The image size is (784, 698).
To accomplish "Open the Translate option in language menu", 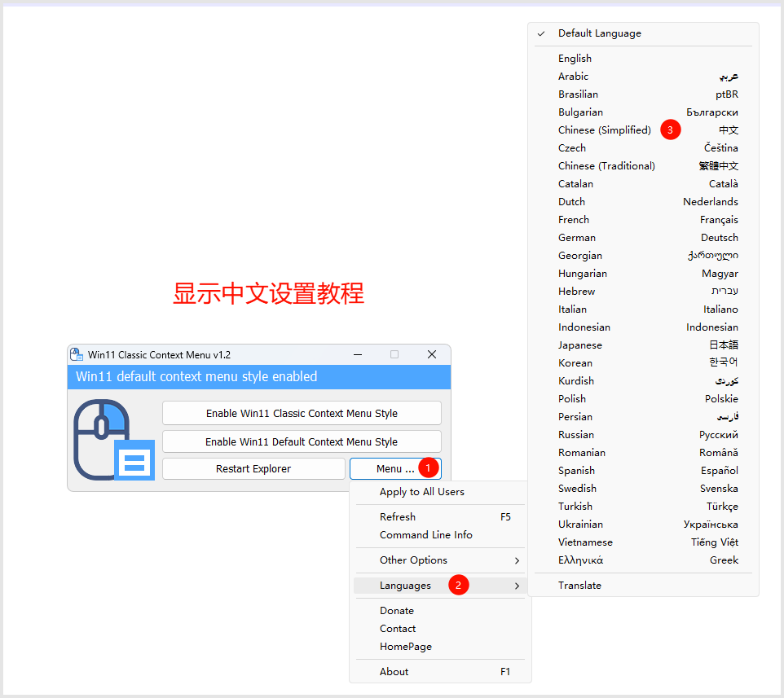I will pyautogui.click(x=579, y=586).
